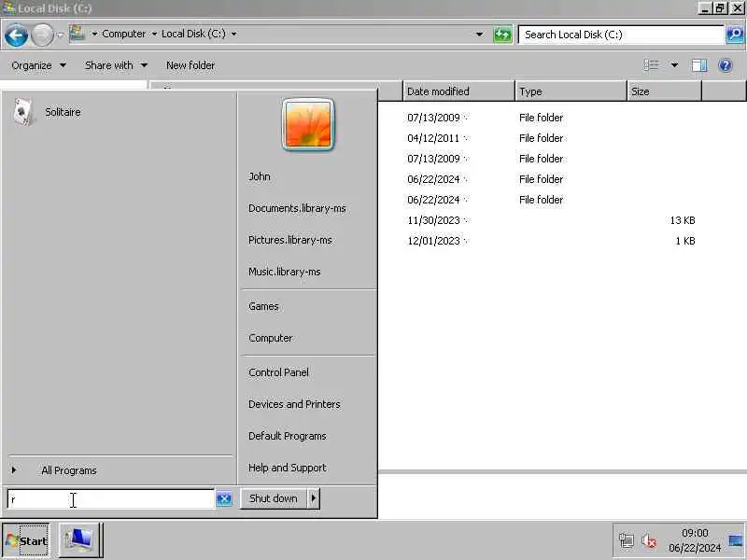Screen dimensions: 747x560
Task: Open Computer from Start menu
Action: point(271,338)
